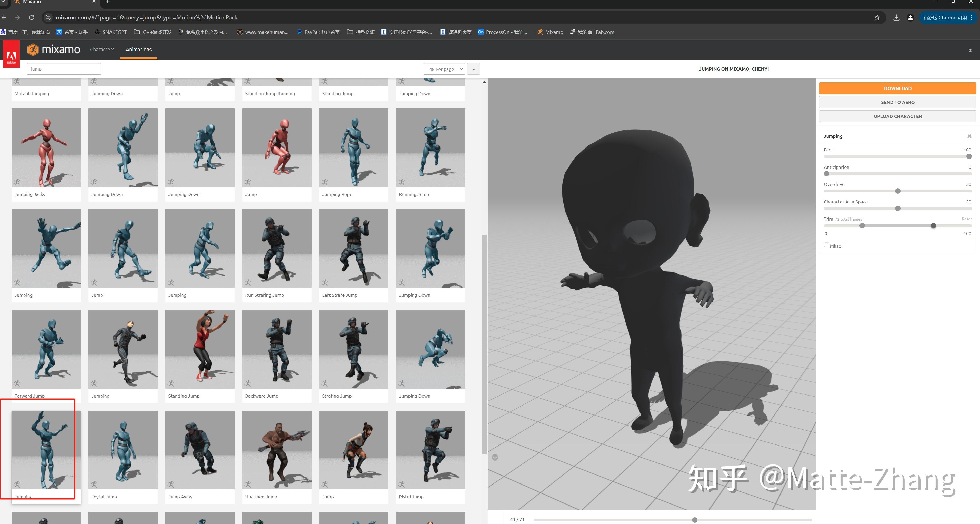Open the '48 Per page' dropdown
This screenshot has height=524, width=980.
click(x=444, y=69)
